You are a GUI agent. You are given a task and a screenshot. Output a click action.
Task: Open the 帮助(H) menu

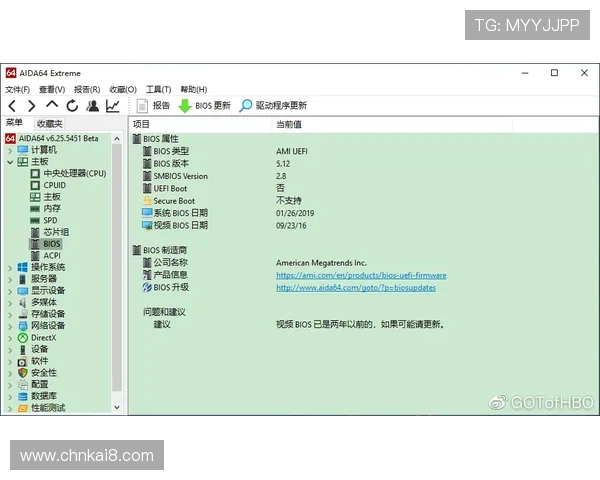[x=194, y=90]
